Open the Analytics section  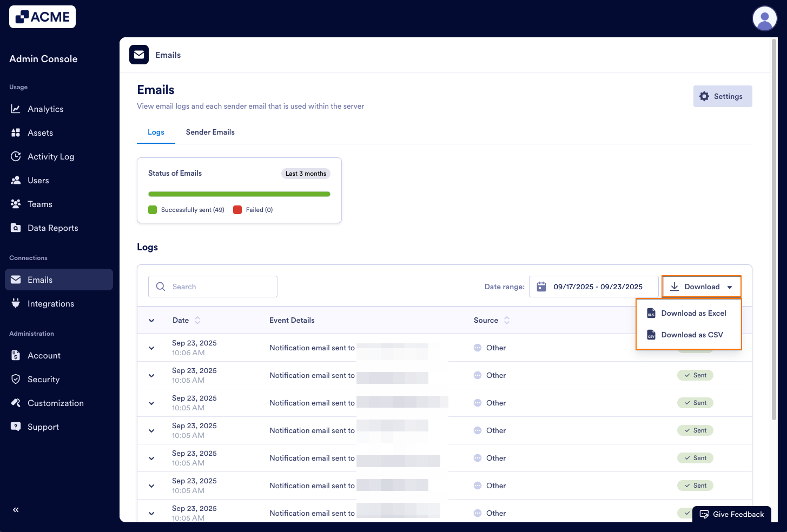[x=45, y=109]
